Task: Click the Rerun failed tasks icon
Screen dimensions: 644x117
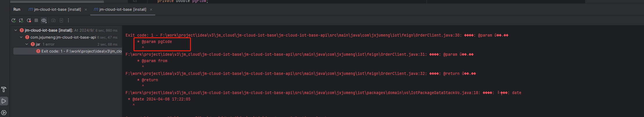Action: tap(21, 21)
